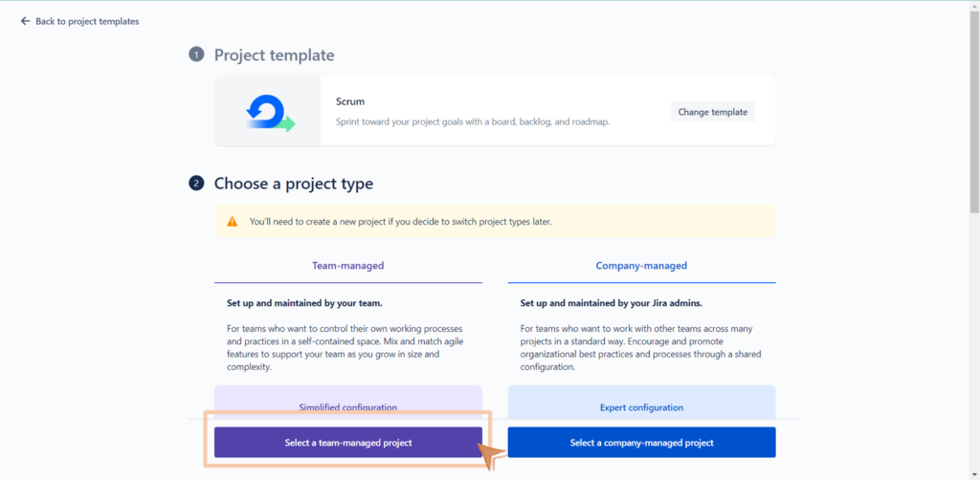The image size is (980, 480).
Task: Click the Choose a project type heading
Action: coord(294,184)
